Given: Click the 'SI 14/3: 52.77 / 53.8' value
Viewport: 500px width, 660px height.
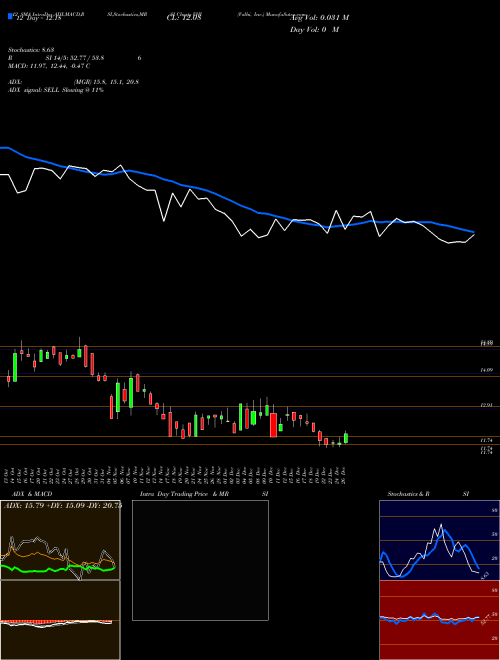Looking at the screenshot, I should tap(75, 58).
